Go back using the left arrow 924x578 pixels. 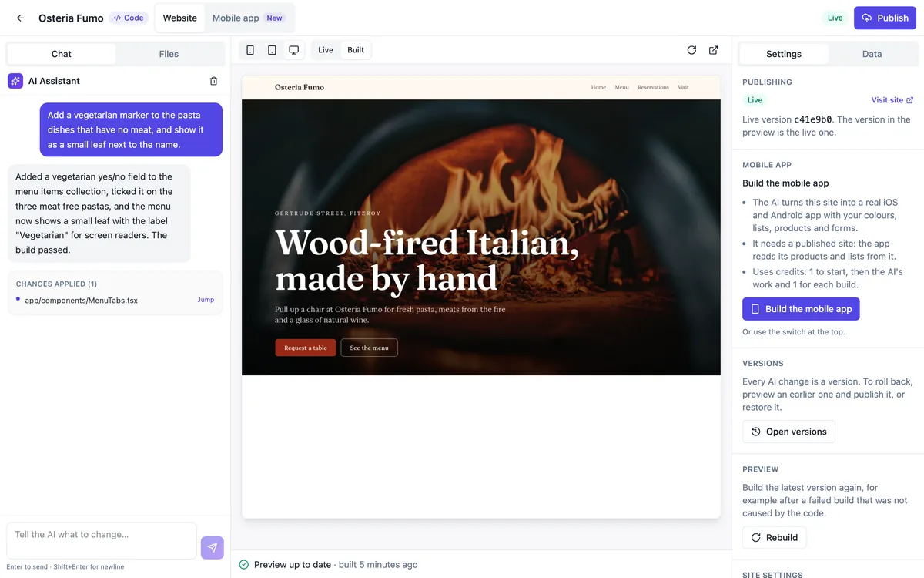21,18
